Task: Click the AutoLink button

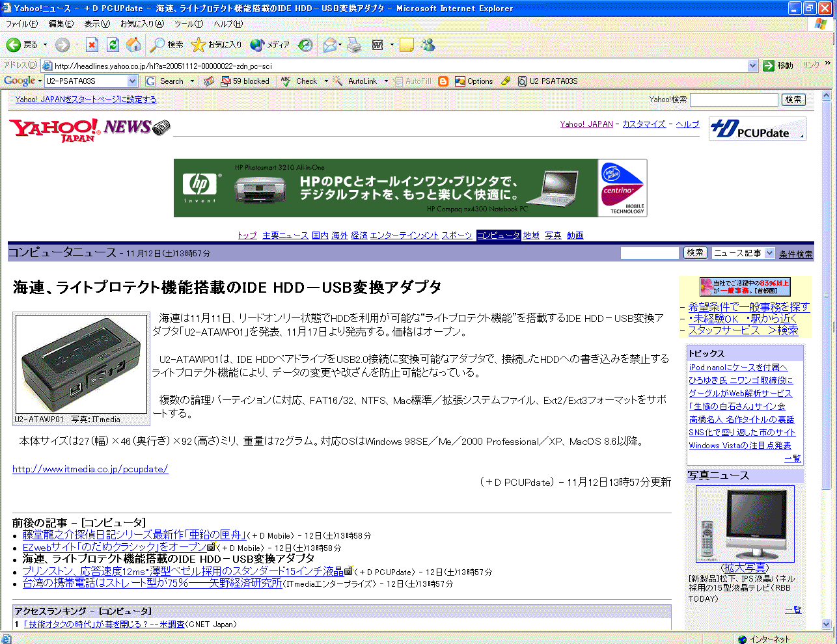Action: coord(355,81)
